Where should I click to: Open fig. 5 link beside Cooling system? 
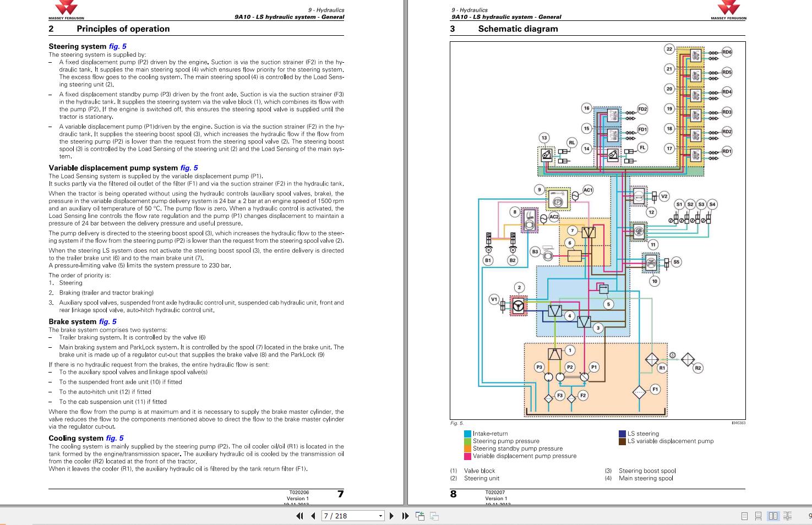pos(115,438)
